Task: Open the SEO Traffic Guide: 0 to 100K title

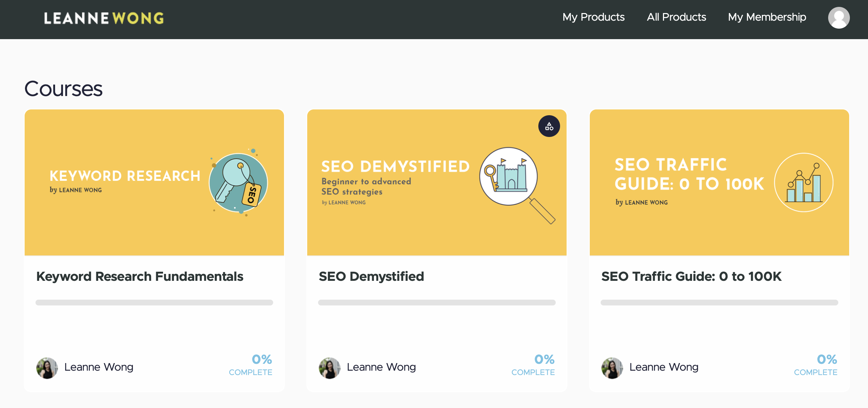Action: pyautogui.click(x=691, y=276)
